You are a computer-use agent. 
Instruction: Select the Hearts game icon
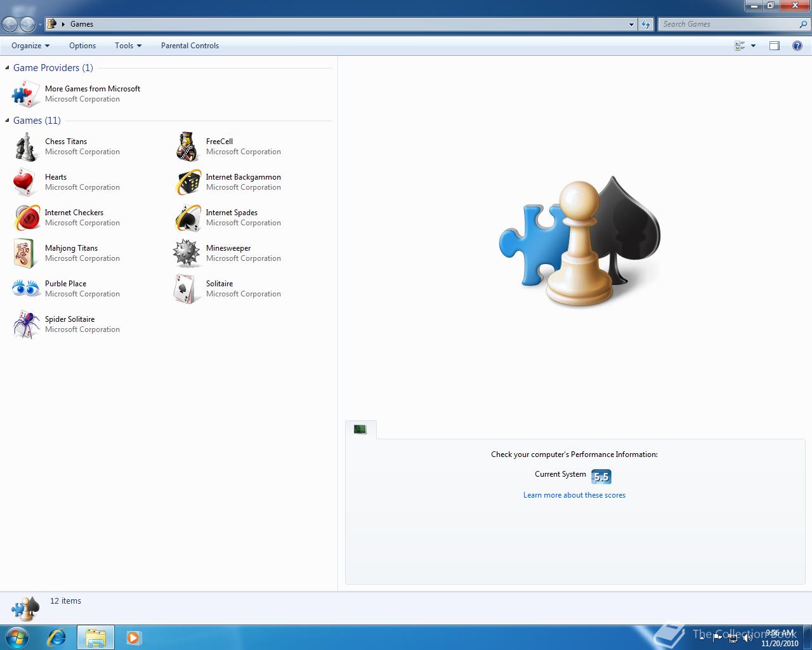click(26, 182)
